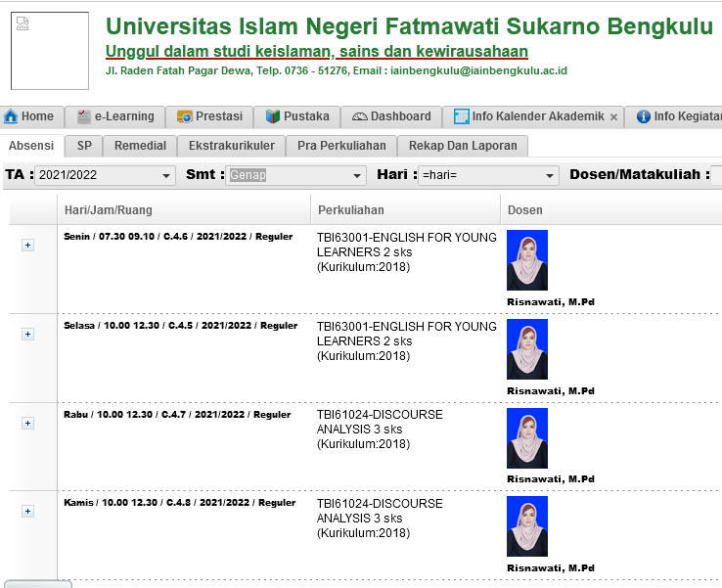Click the university logo image
The image size is (722, 588).
[50, 51]
